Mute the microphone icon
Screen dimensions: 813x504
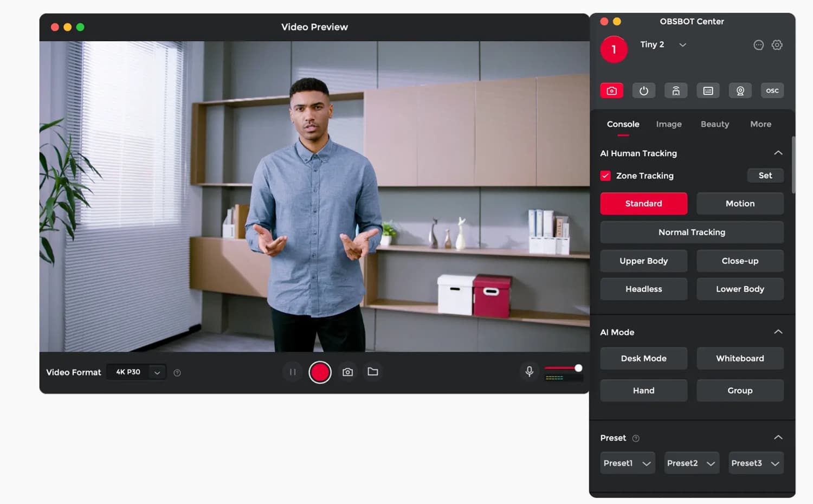point(530,371)
